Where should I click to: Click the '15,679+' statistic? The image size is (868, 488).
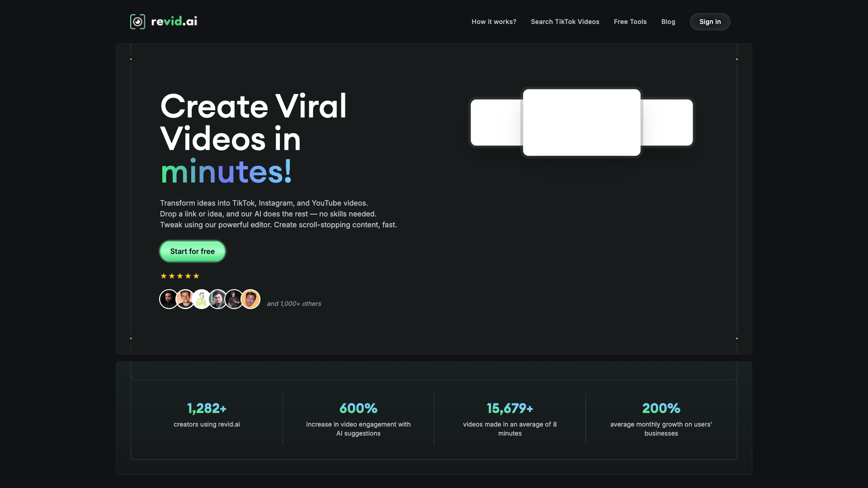pos(510,408)
